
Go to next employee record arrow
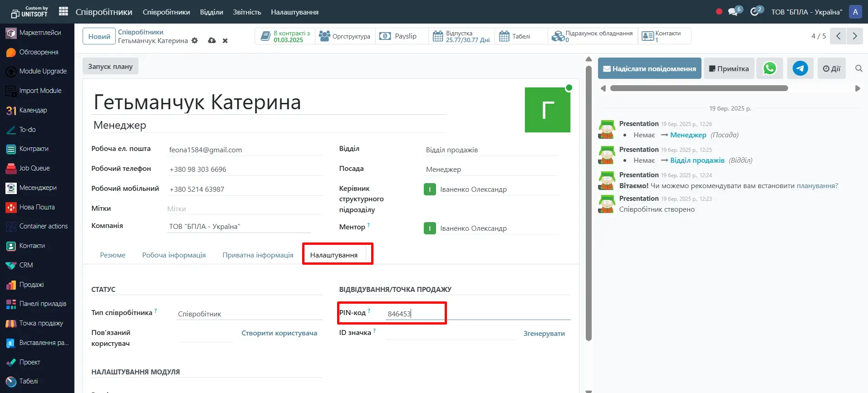tap(854, 36)
